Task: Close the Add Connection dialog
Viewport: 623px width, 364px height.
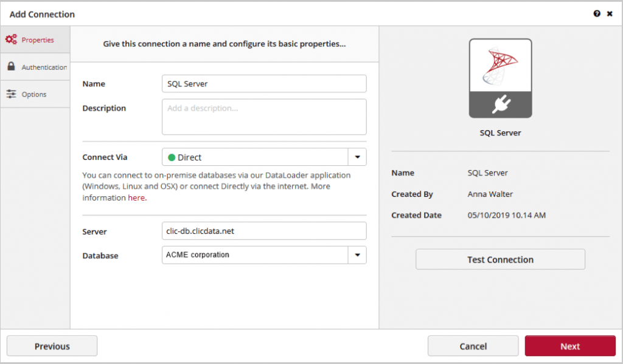Action: [x=610, y=14]
